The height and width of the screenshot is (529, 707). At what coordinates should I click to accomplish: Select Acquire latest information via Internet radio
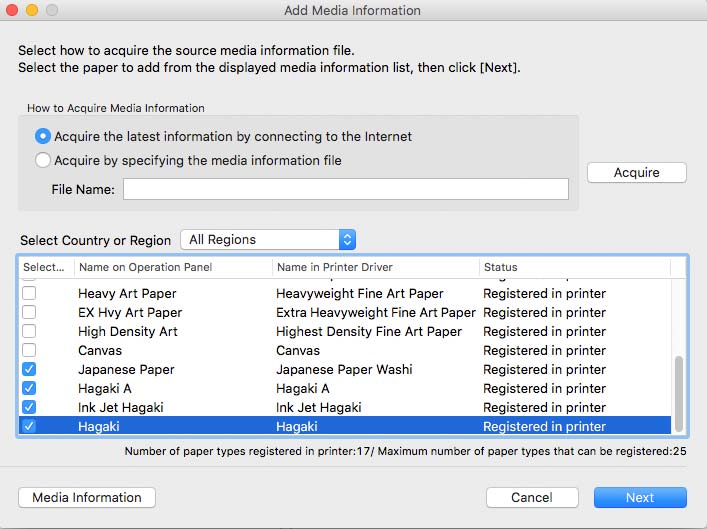point(43,136)
